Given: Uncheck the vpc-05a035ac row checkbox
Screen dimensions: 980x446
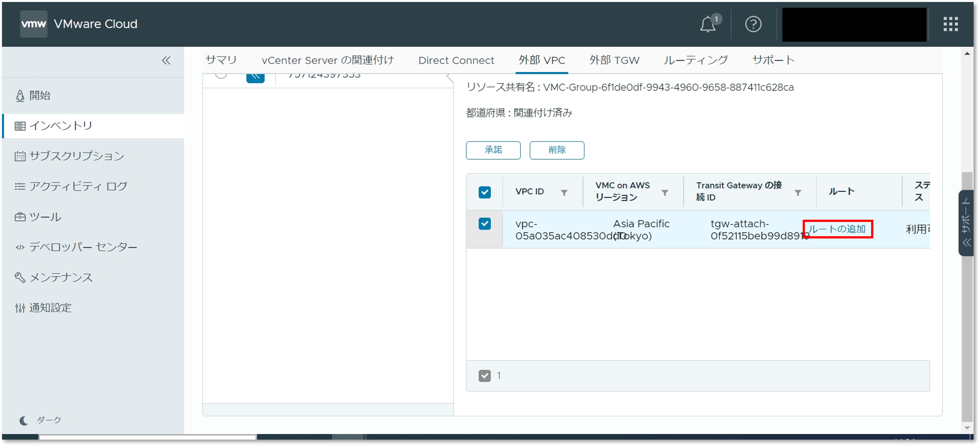Looking at the screenshot, I should (x=484, y=224).
